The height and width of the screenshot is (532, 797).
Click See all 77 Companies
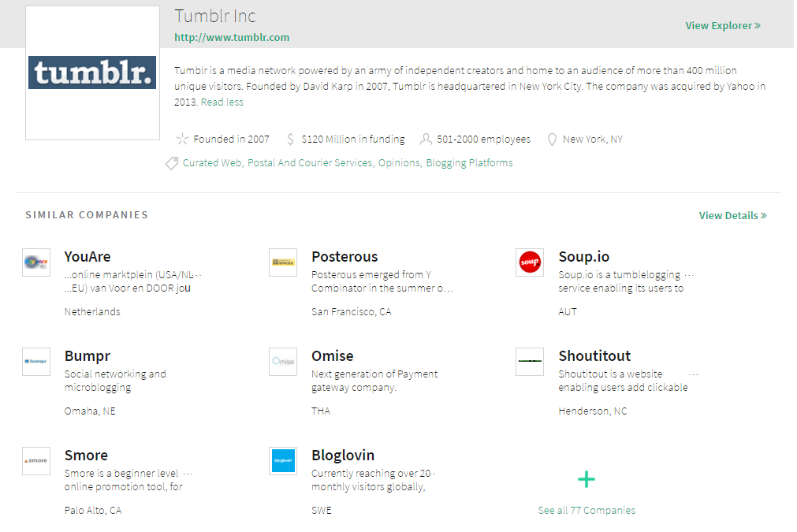click(587, 510)
